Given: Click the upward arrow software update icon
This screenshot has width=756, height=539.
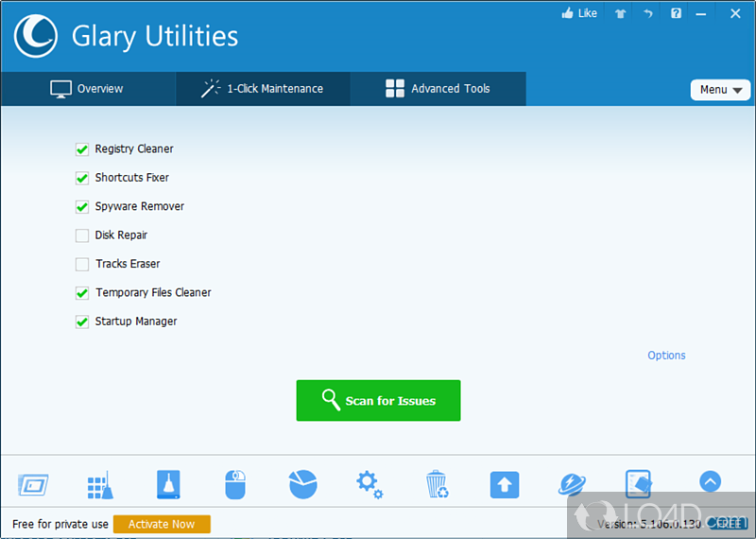Looking at the screenshot, I should pos(505,485).
